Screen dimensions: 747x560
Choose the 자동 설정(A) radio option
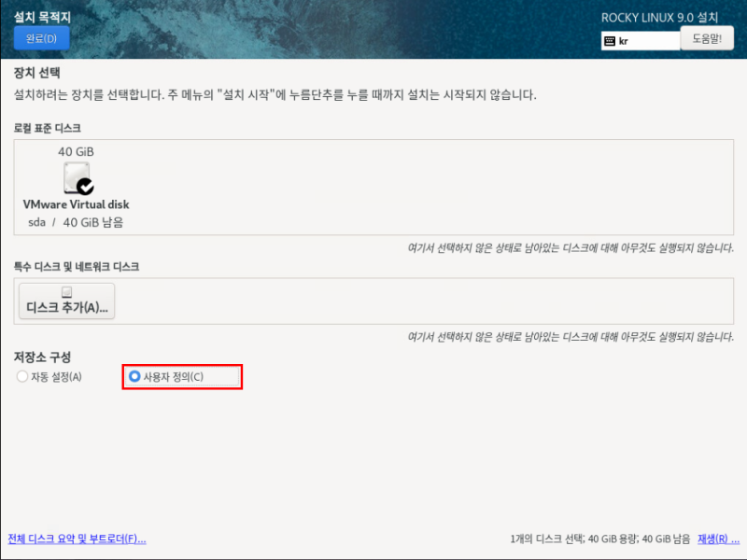(x=49, y=377)
